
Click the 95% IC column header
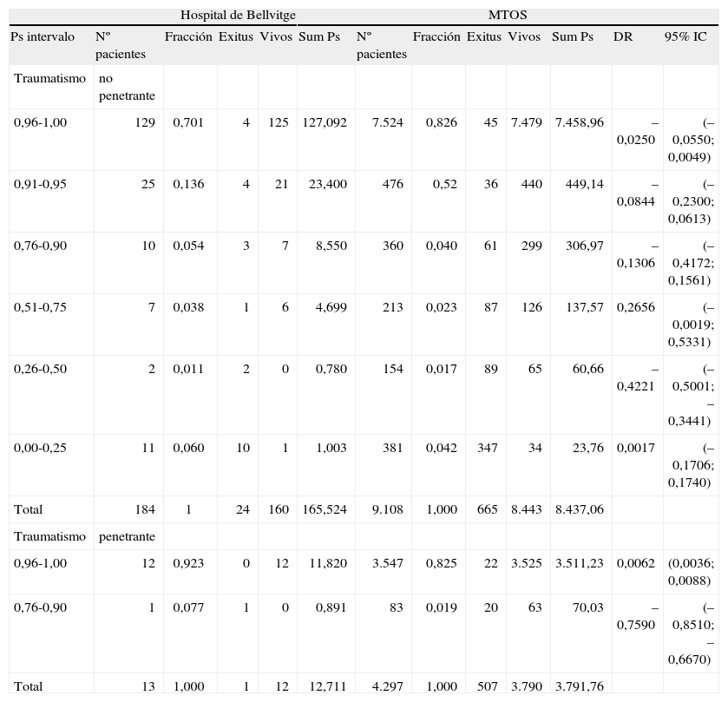[x=685, y=37]
